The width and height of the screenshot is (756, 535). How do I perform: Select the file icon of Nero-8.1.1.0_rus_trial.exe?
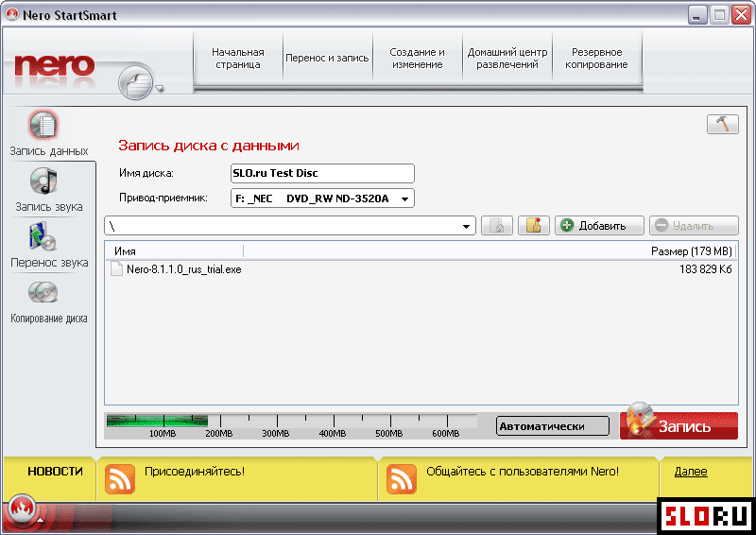point(116,269)
